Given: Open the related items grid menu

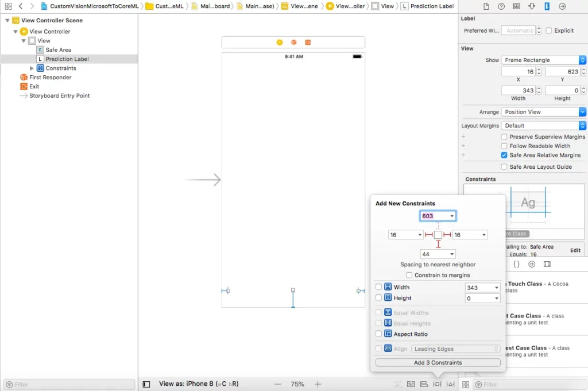Looking at the screenshot, I should coord(8,6).
